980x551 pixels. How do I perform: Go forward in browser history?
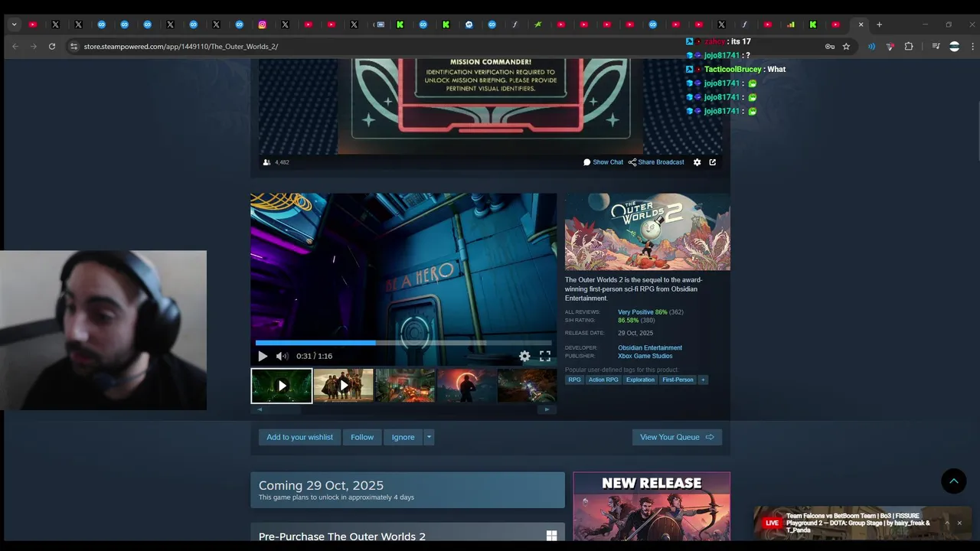point(34,47)
